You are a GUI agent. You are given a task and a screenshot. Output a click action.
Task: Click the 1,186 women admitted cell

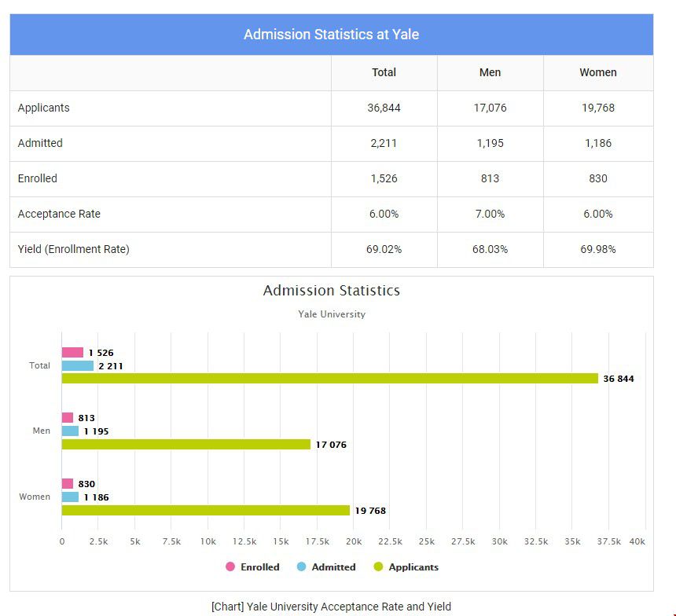click(x=598, y=143)
